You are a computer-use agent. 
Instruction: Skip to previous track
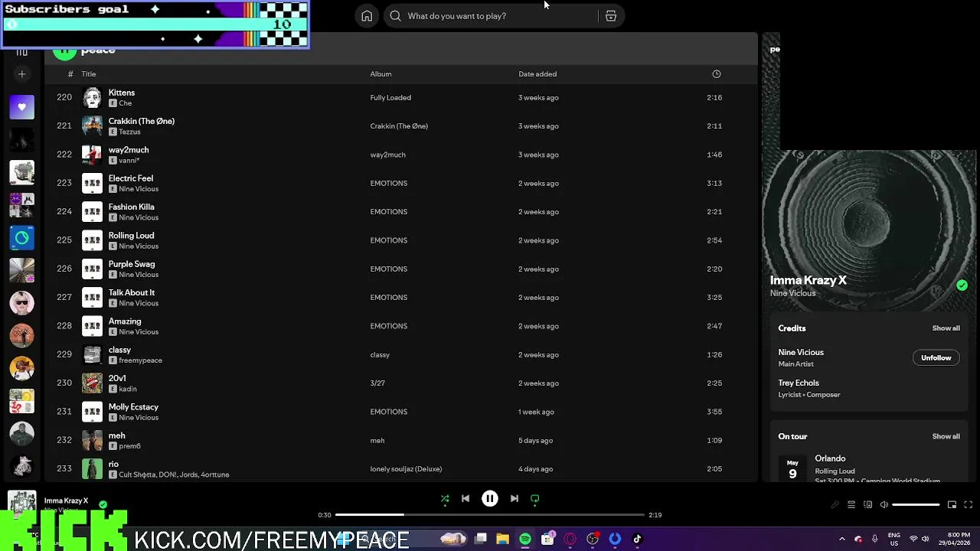[465, 499]
